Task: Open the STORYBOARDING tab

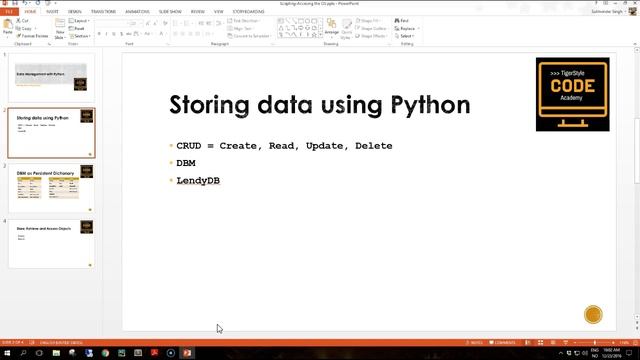Action: click(249, 11)
